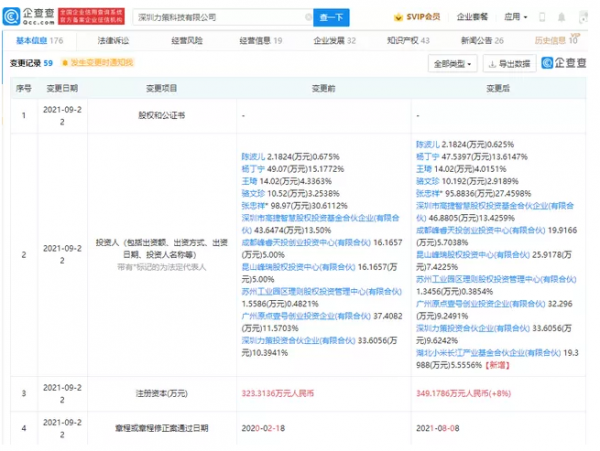
Task: Switch to the 法律诉讼 tab
Action: 113,41
